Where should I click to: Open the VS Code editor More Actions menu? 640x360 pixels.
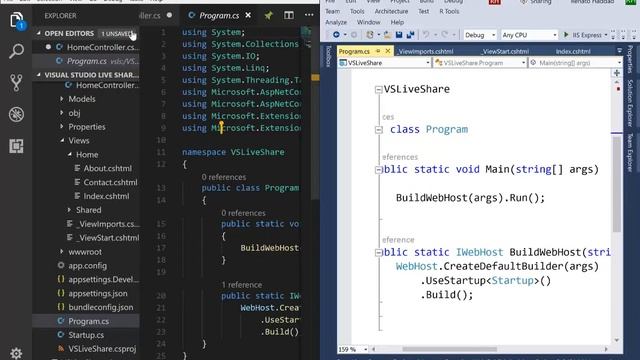(x=309, y=16)
